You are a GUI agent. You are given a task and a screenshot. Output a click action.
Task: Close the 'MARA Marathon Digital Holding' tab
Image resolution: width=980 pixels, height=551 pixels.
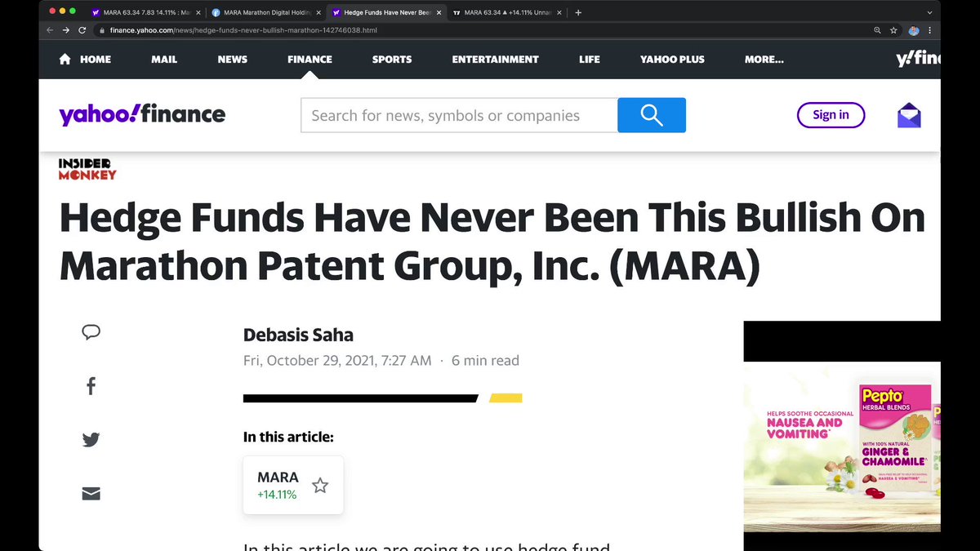pyautogui.click(x=318, y=12)
